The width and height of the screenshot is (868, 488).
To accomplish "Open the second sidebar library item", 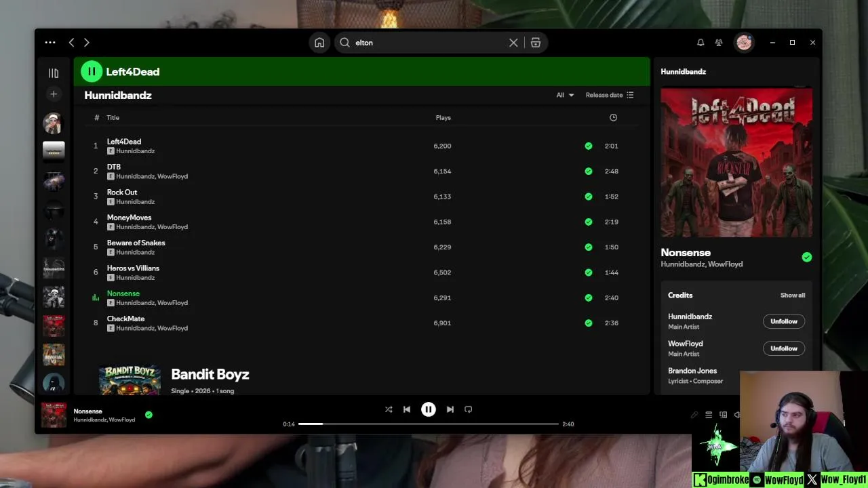I will click(x=54, y=150).
